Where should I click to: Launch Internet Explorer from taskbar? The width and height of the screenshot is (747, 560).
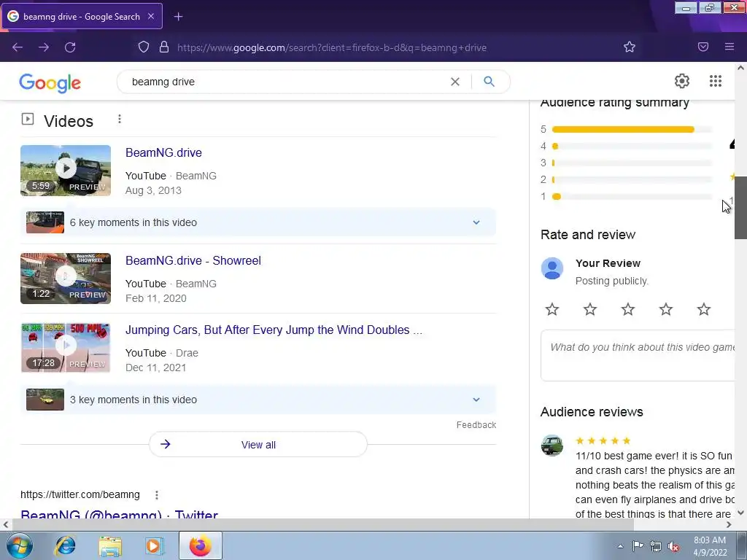pos(65,545)
